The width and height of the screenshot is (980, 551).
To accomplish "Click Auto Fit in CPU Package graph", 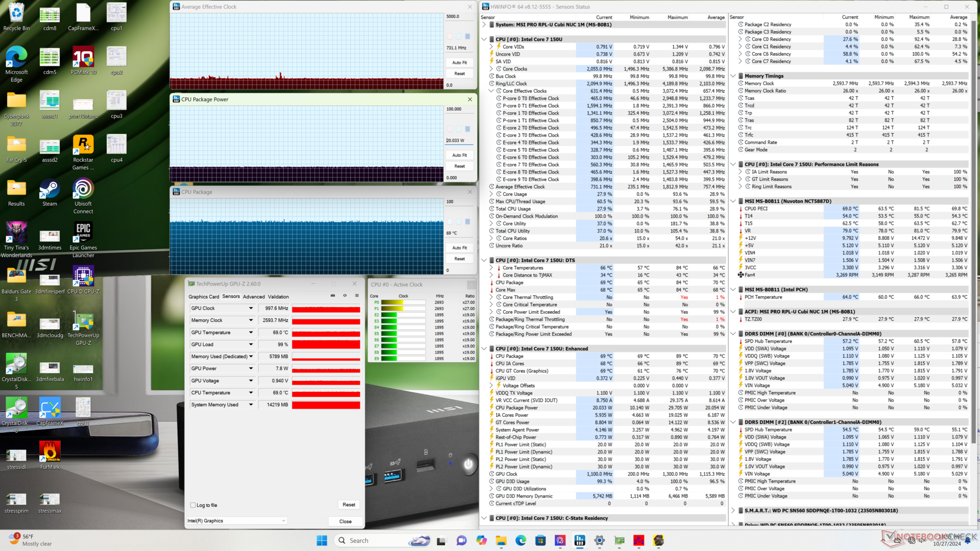I will [459, 248].
